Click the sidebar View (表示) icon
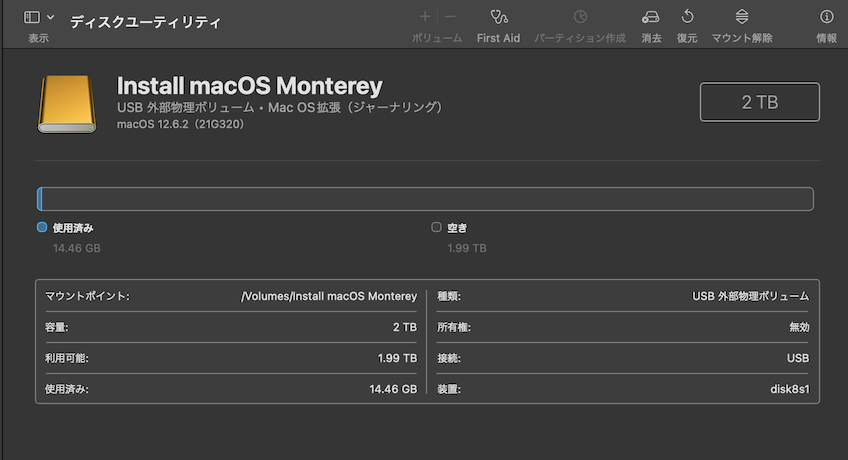Image resolution: width=848 pixels, height=460 pixels. (x=32, y=17)
